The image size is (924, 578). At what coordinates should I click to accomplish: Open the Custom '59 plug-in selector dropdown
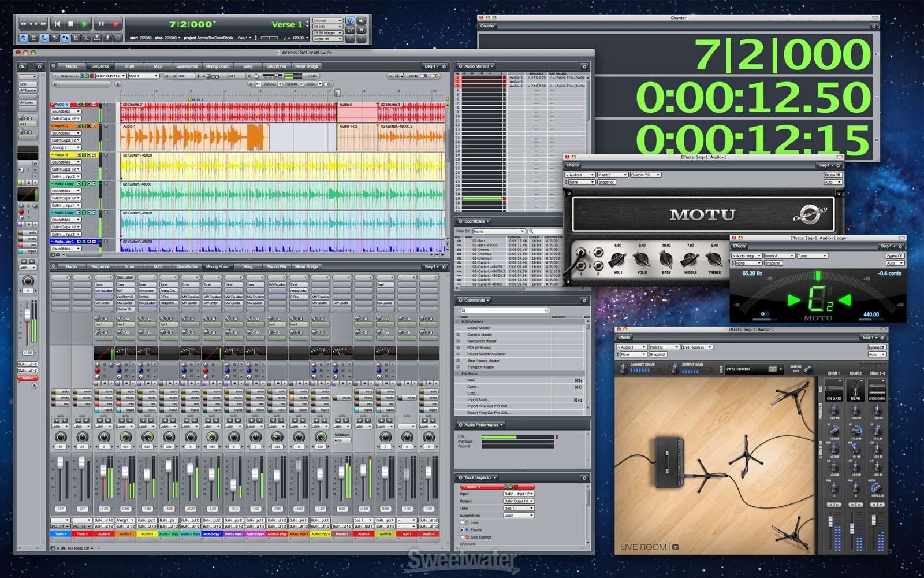tap(646, 175)
